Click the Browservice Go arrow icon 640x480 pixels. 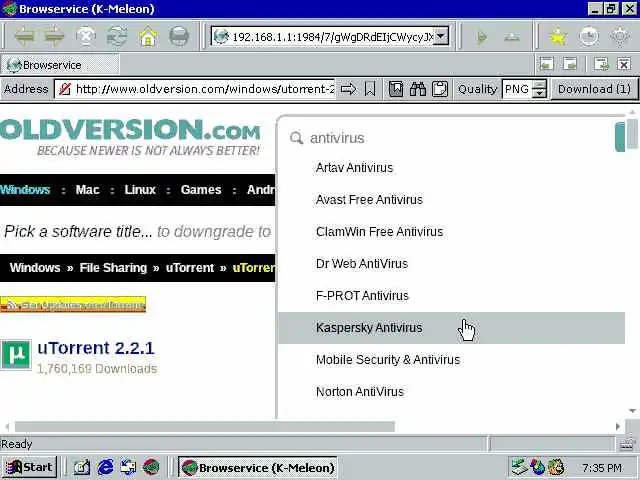pyautogui.click(x=348, y=89)
